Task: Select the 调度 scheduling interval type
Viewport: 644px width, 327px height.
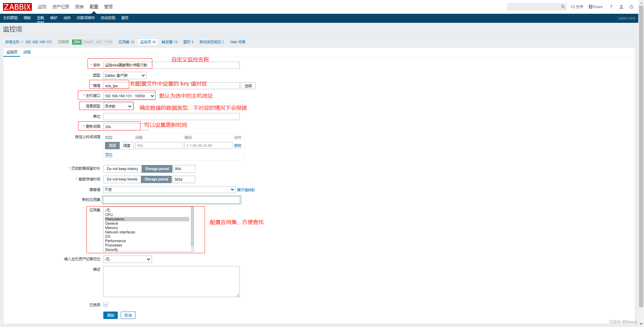Action: 127,146
